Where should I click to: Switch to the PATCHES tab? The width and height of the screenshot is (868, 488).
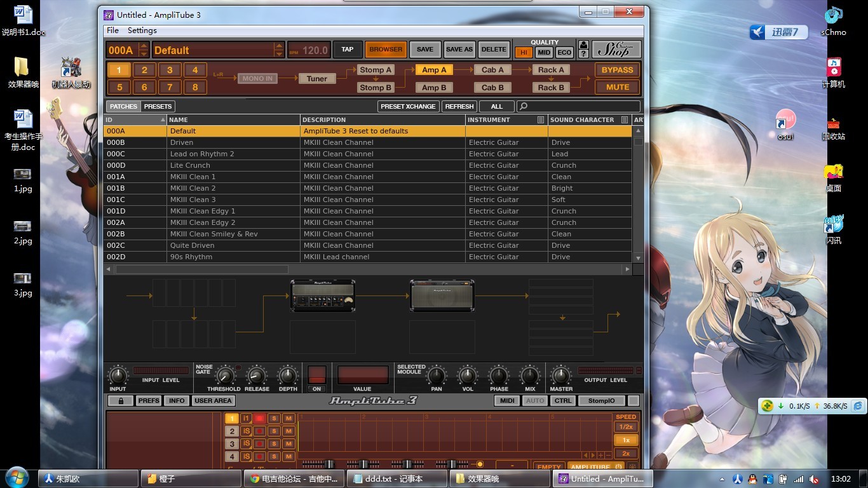pos(123,106)
